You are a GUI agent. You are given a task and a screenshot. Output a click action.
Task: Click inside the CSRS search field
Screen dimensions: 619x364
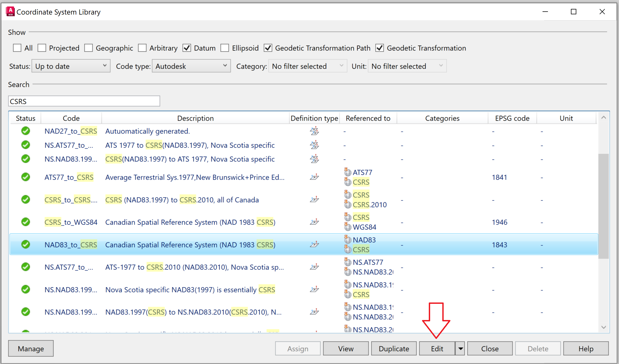coord(84,101)
